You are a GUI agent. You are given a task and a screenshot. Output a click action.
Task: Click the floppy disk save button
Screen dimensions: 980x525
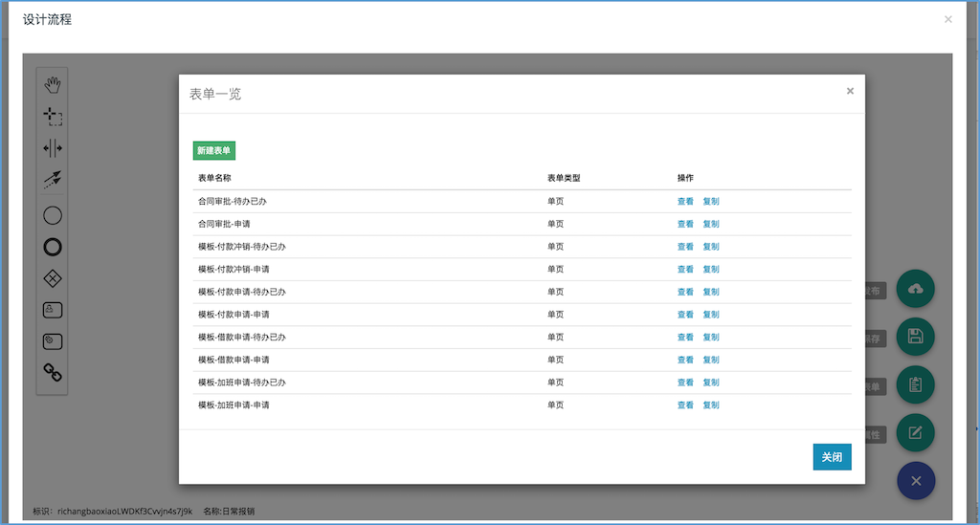[x=915, y=337]
